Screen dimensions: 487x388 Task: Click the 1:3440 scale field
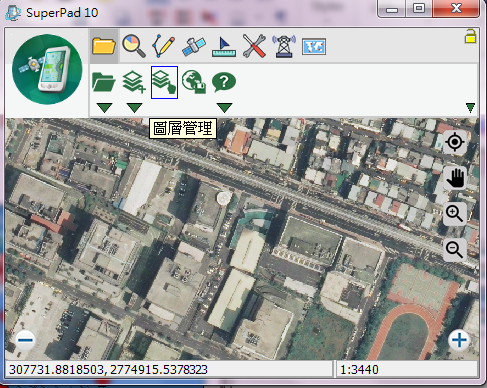(x=407, y=370)
